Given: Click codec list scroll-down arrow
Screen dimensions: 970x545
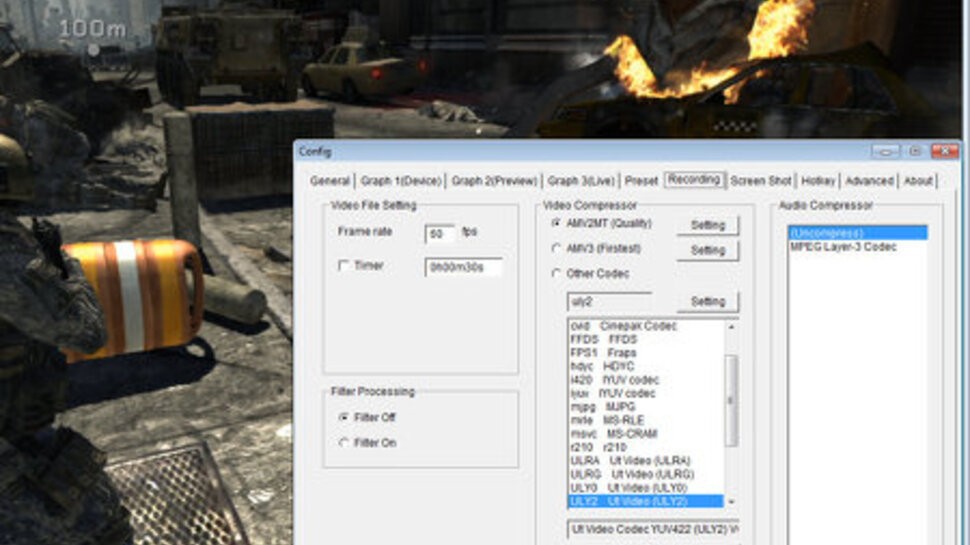Looking at the screenshot, I should 731,501.
